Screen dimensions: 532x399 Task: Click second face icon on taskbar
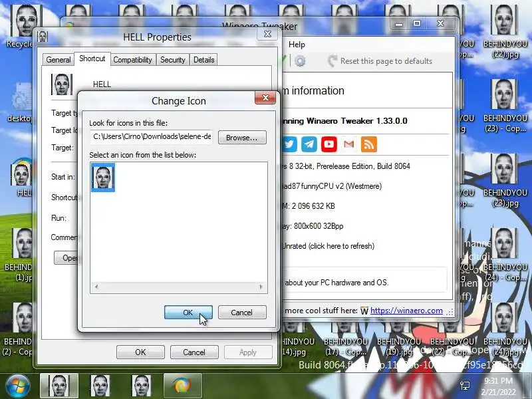click(x=100, y=386)
